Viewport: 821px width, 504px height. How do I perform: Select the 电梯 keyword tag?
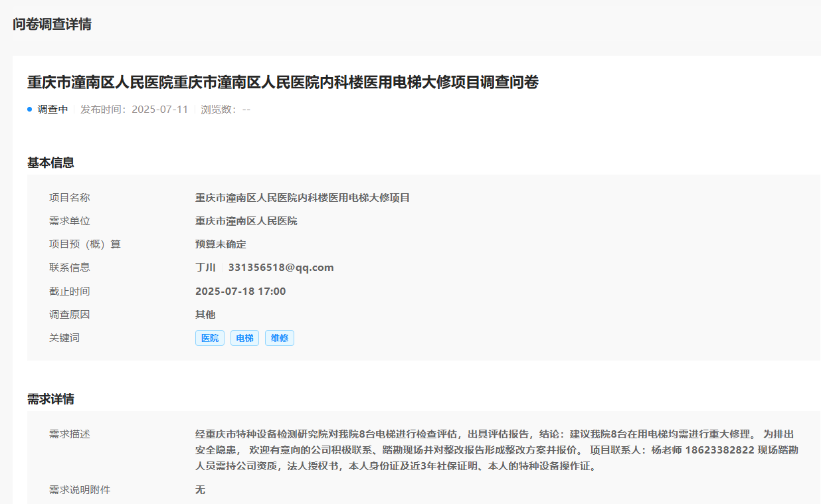[x=244, y=338]
